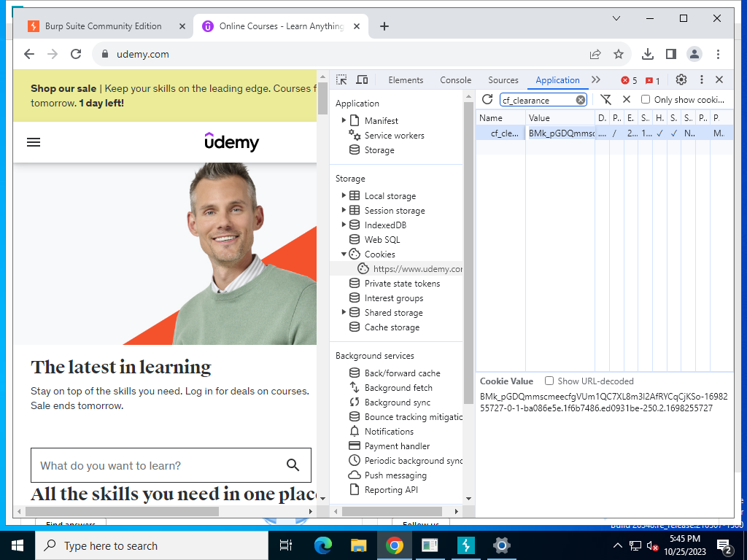Open Microsoft Edge from the taskbar

(322, 545)
